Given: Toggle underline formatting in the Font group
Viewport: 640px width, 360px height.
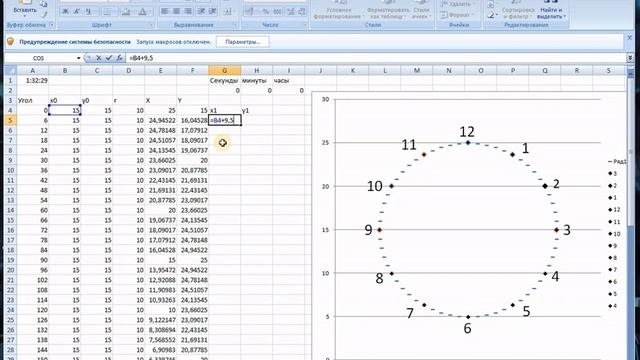Looking at the screenshot, I should (x=88, y=12).
